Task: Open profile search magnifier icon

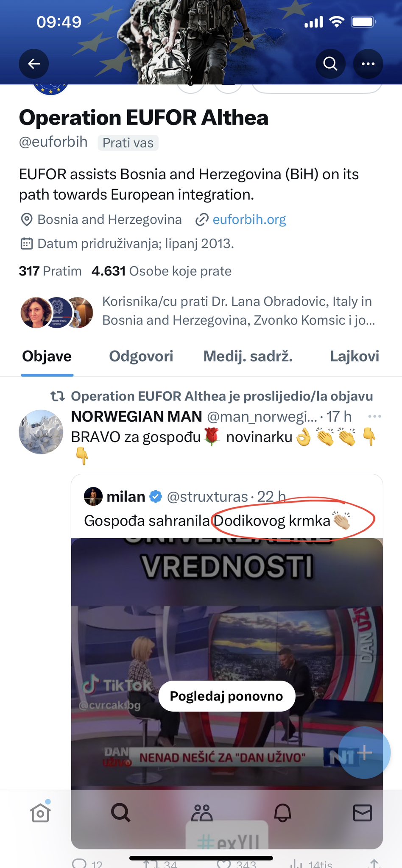Action: click(330, 64)
